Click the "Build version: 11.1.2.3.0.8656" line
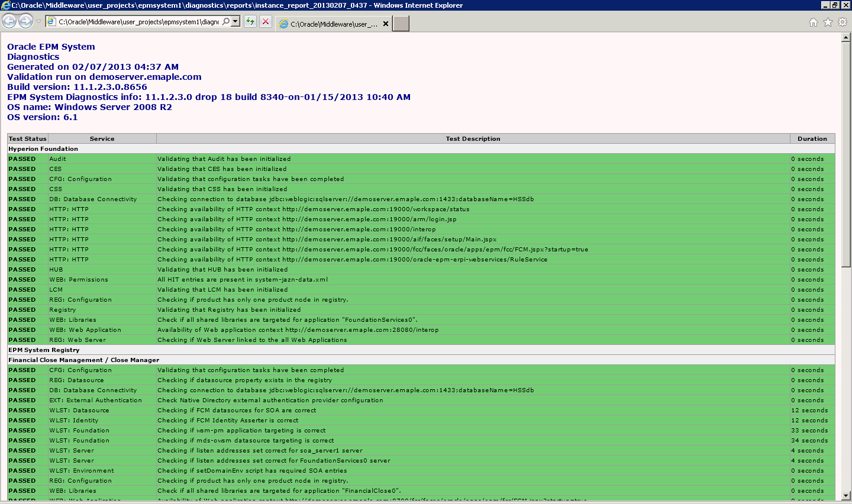 [x=77, y=87]
